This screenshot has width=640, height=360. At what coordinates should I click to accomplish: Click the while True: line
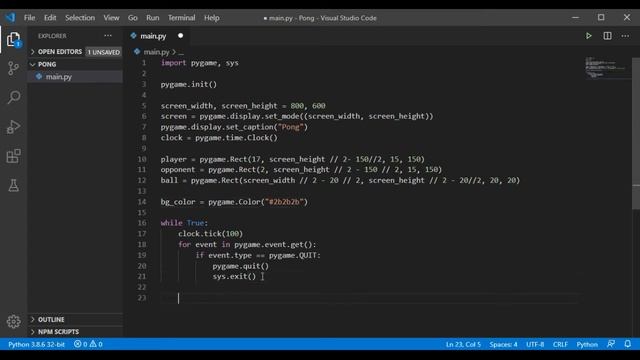pyautogui.click(x=184, y=223)
